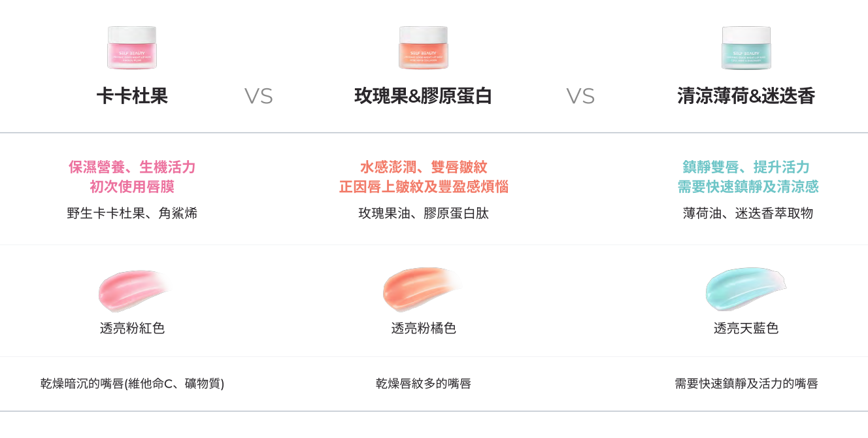Click the pink-orange color swatch smear
The image size is (868, 438).
[x=422, y=289]
